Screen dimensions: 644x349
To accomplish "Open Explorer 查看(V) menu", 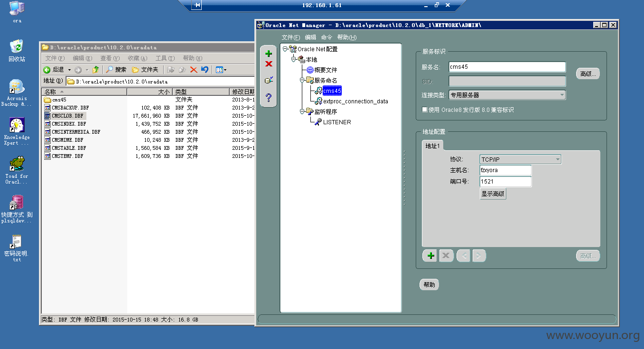I will click(x=110, y=58).
